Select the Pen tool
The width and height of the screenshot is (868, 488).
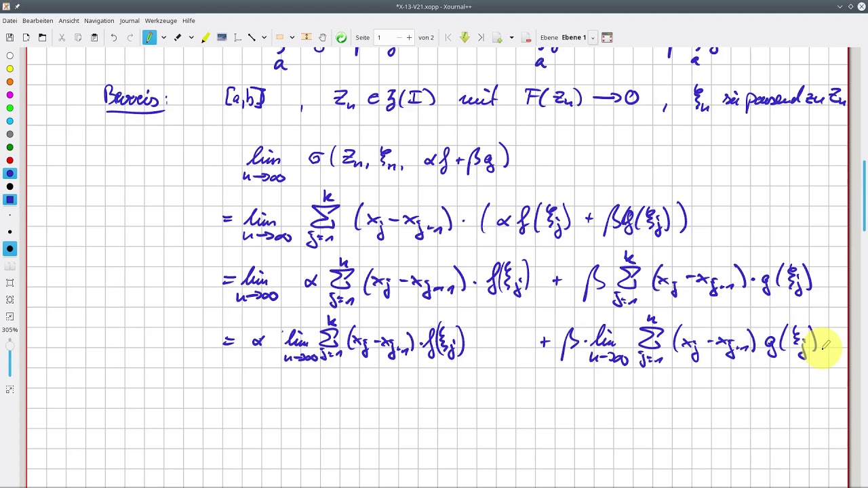click(x=149, y=37)
